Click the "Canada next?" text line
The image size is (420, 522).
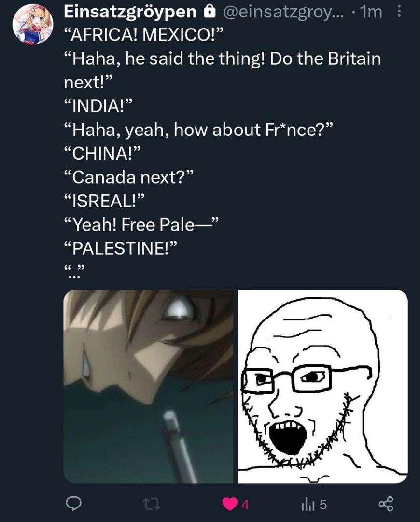[128, 177]
